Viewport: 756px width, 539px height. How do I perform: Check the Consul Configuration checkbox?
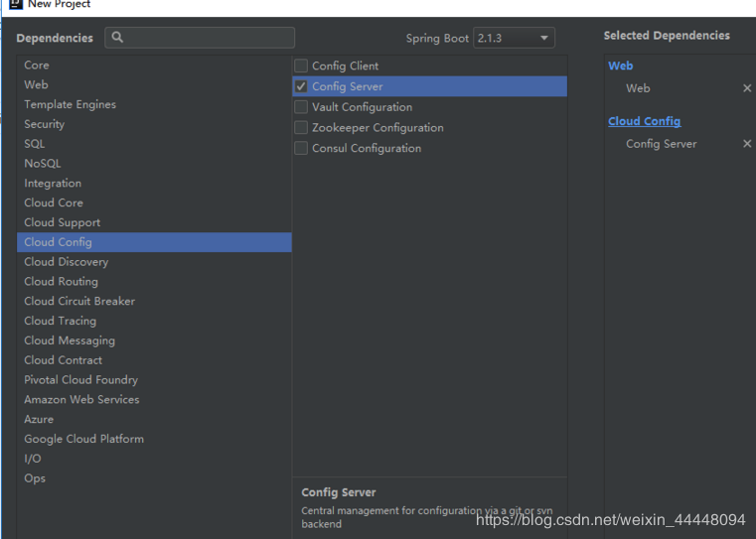tap(301, 148)
